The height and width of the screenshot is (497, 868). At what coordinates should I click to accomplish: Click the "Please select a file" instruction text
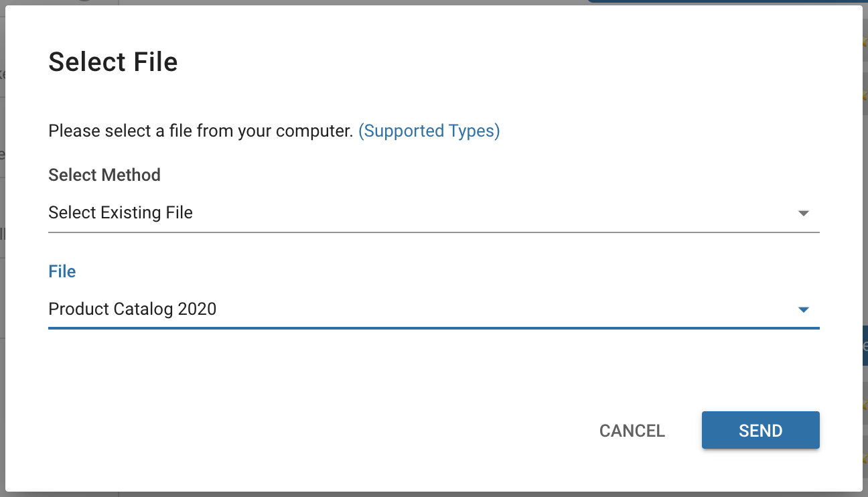(200, 131)
